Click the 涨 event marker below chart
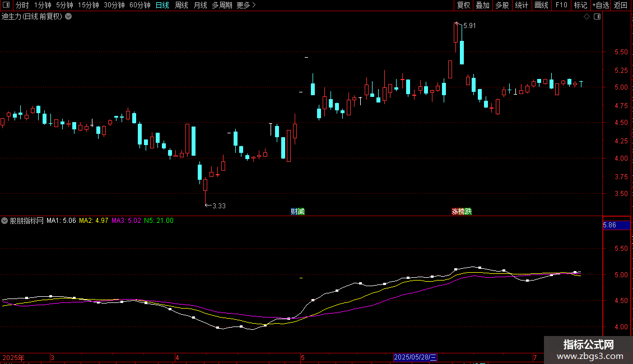This screenshot has height=364, width=633. coord(454,212)
